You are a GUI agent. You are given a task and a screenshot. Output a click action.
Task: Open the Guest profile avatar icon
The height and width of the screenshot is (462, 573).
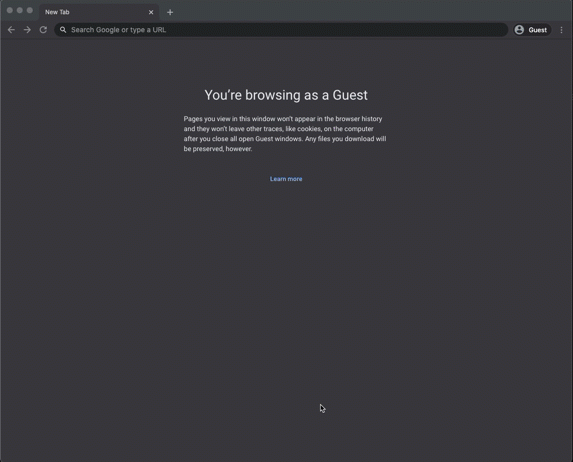(519, 30)
